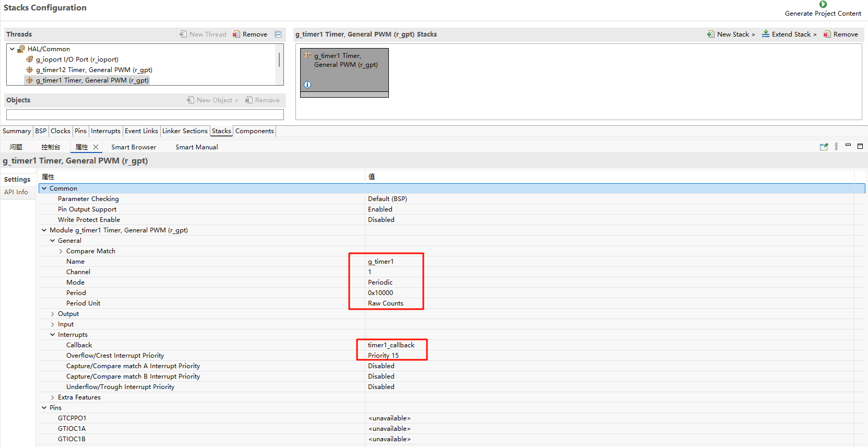Remove the selected stack from Stacks panel
Viewport: 868px width, 447px height.
[841, 34]
